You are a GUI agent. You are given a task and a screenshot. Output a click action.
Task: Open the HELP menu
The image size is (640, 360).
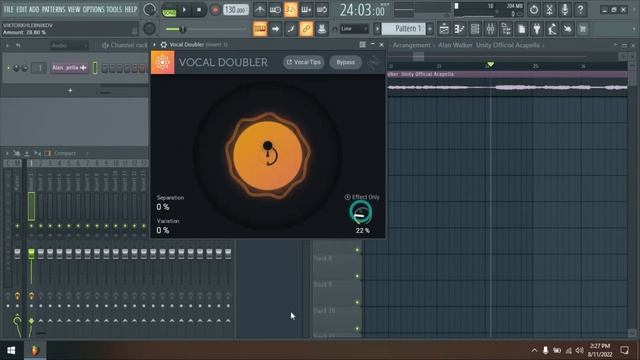tap(131, 9)
